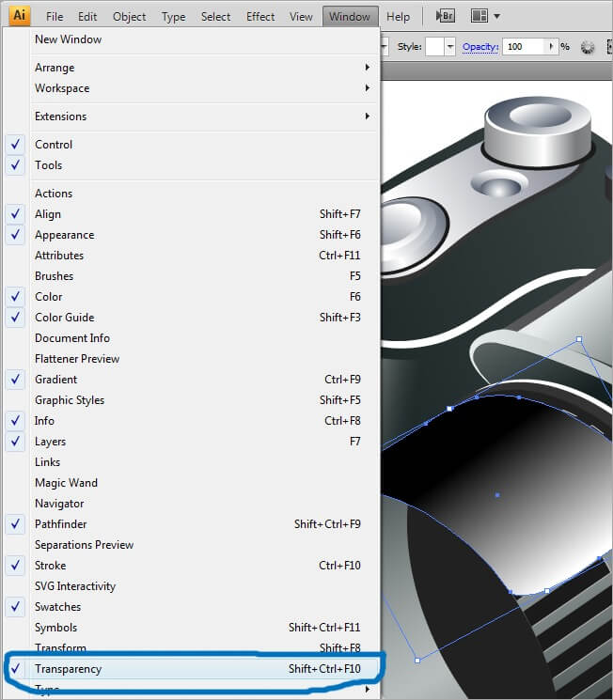The image size is (613, 700).
Task: Open the Object menu
Action: point(129,17)
